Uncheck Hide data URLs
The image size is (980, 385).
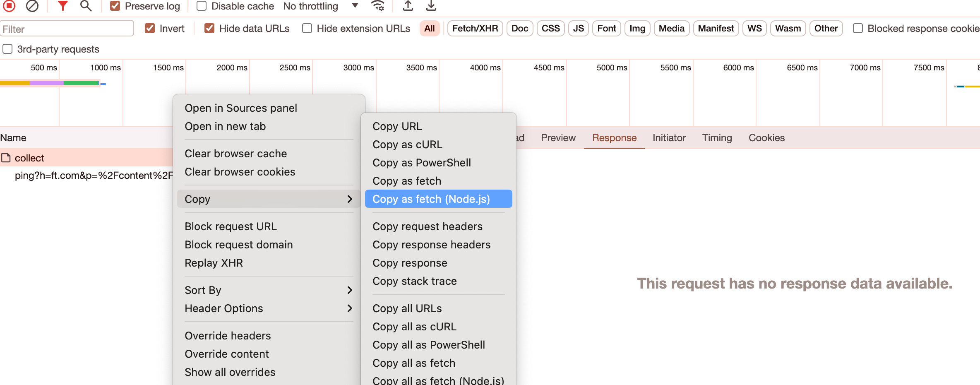pyautogui.click(x=209, y=29)
